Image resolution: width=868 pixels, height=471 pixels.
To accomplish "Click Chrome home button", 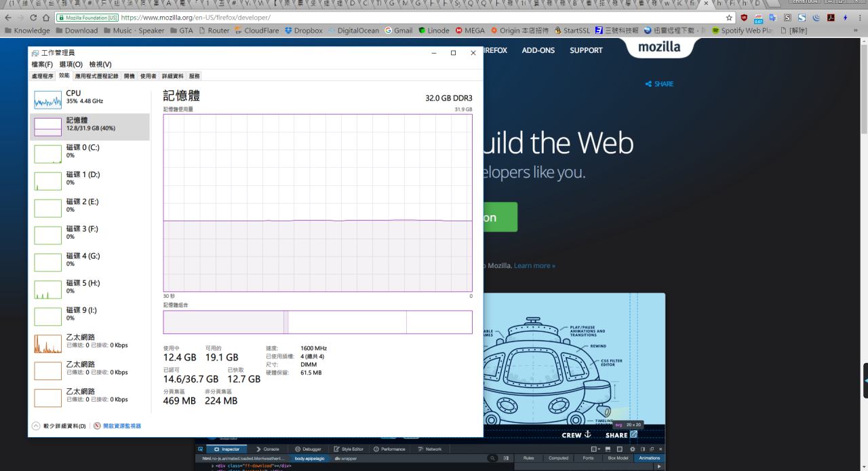I will (47, 18).
